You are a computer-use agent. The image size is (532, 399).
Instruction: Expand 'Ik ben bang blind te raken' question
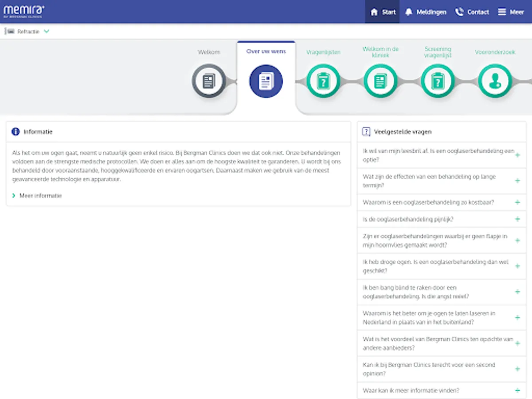point(442,292)
